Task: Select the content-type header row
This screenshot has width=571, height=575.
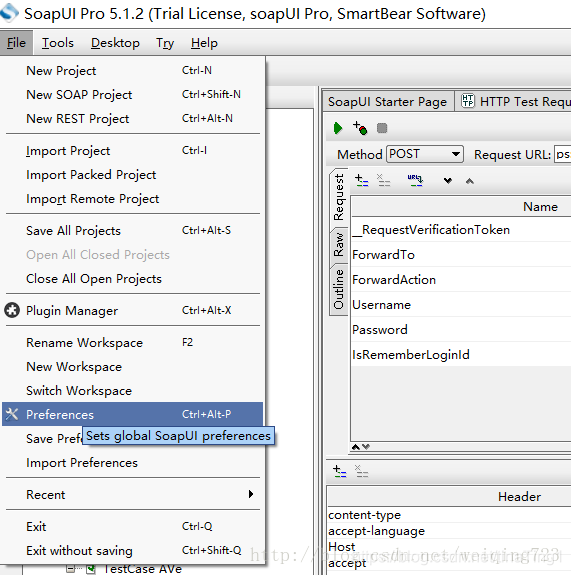Action: (x=449, y=515)
